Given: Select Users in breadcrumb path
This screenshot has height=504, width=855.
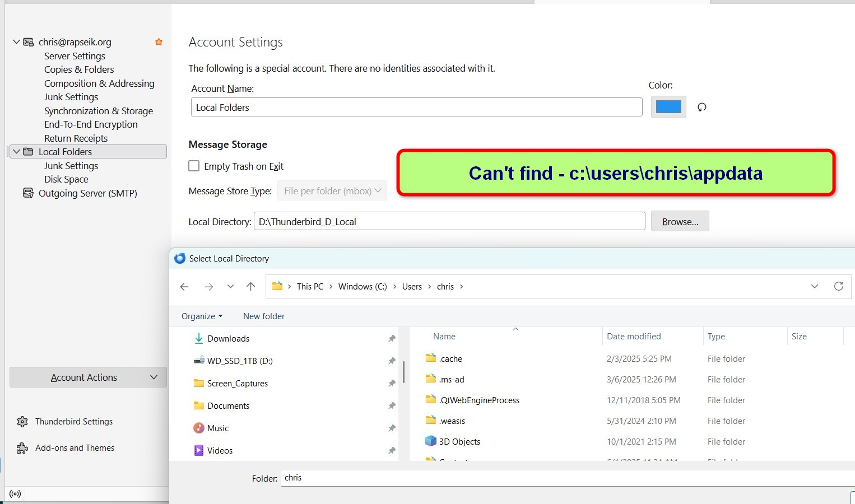Looking at the screenshot, I should pos(412,287).
